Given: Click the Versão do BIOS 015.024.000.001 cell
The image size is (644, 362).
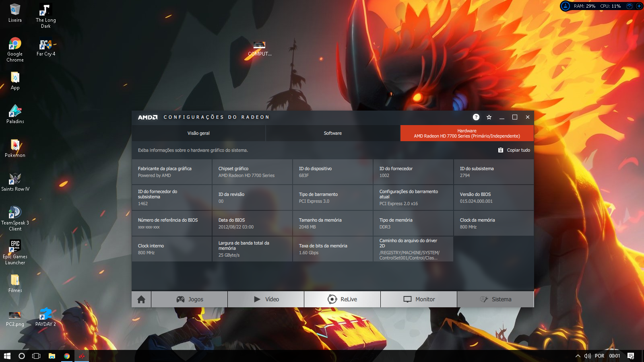Looking at the screenshot, I should click(x=494, y=197).
